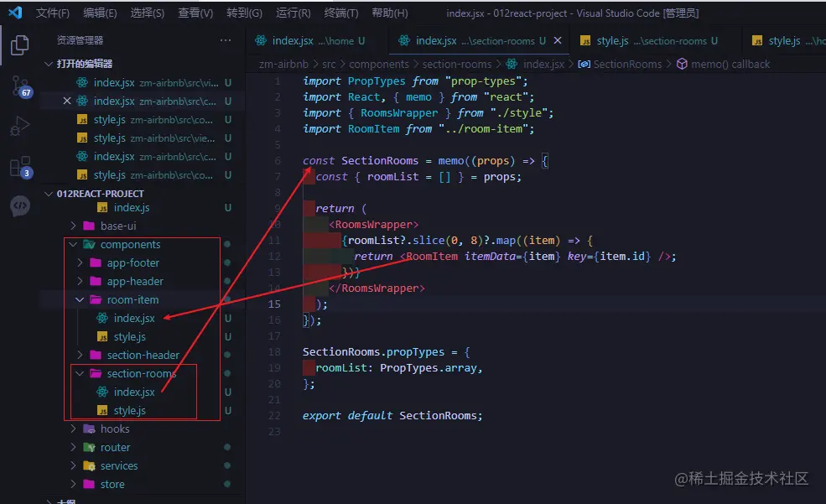This screenshot has height=504, width=826.
Task: Click zm-airbnb in the breadcrumb
Action: click(283, 65)
